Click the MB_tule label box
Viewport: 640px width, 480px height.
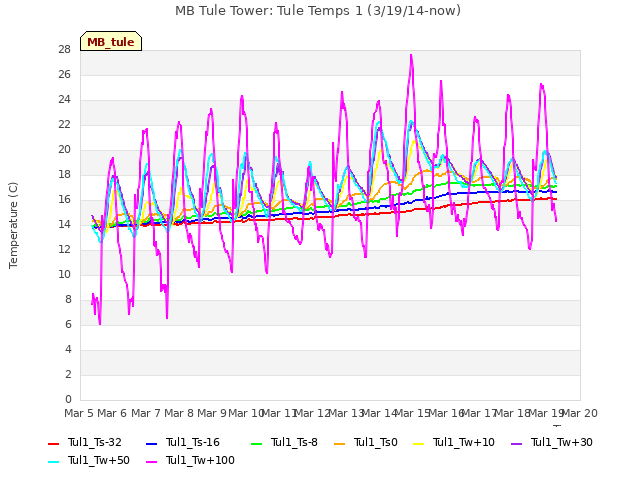point(111,41)
